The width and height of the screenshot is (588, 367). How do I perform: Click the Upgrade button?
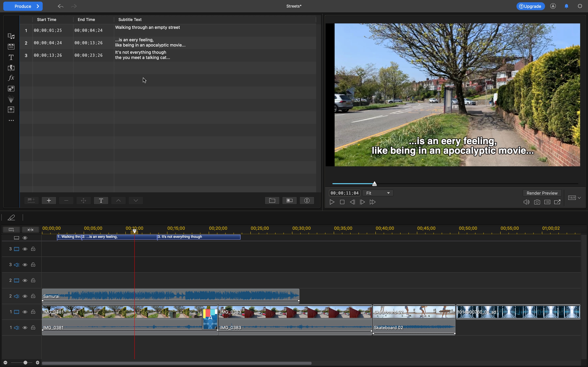point(530,6)
